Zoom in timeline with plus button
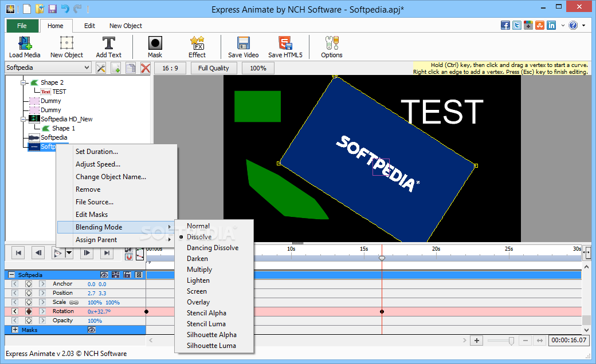The width and height of the screenshot is (596, 364). click(477, 341)
